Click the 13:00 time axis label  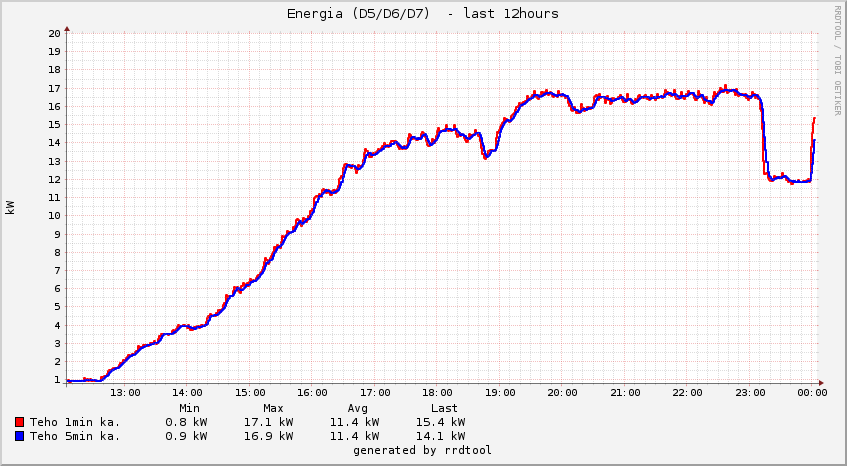pyautogui.click(x=125, y=393)
